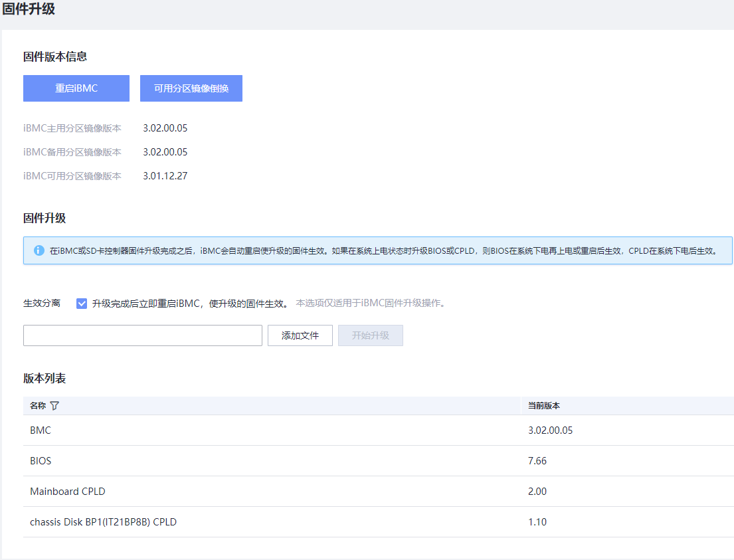Viewport: 734px width, 560px height.
Task: Select the Mainboard CPLD row name
Action: pos(67,491)
